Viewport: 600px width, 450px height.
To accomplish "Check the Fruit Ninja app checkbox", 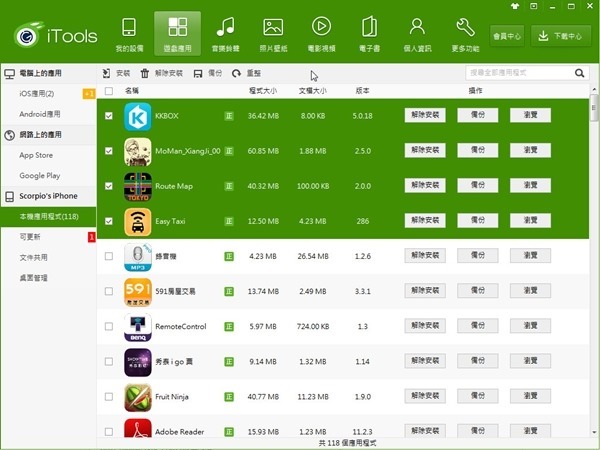I will [x=109, y=396].
